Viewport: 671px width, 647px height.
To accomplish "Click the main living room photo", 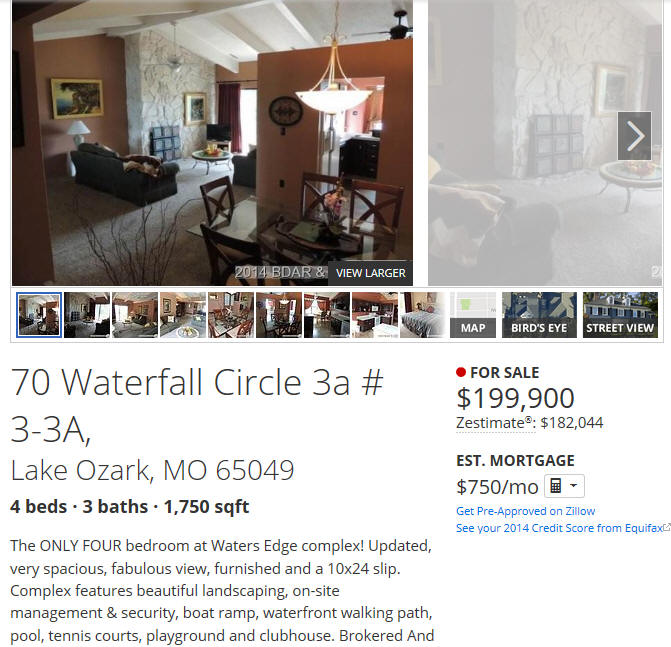I will [x=212, y=142].
